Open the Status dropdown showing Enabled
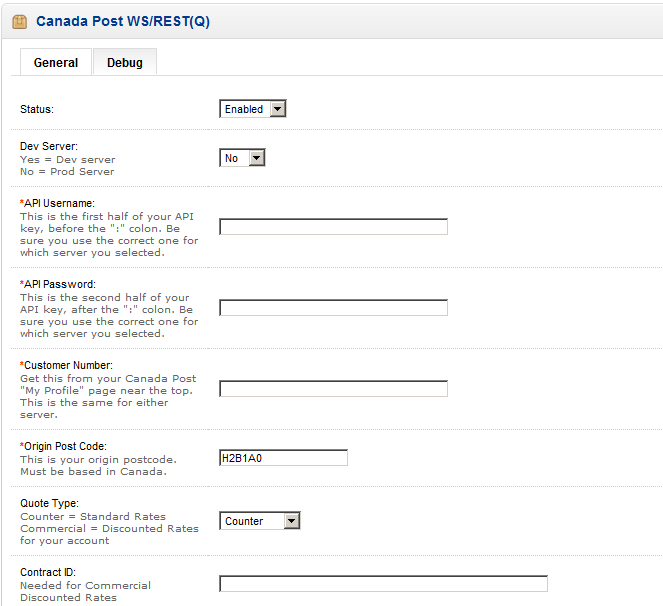The width and height of the screenshot is (663, 606). [253, 109]
